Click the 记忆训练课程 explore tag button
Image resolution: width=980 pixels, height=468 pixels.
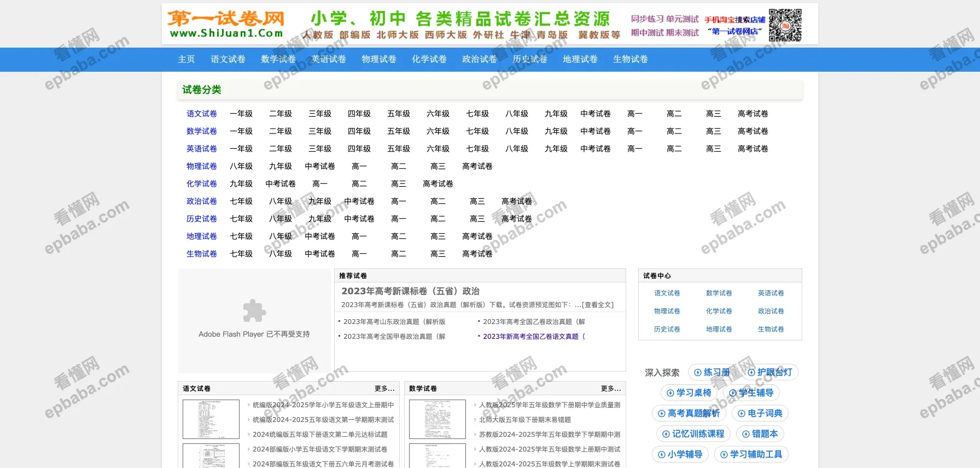tap(693, 434)
